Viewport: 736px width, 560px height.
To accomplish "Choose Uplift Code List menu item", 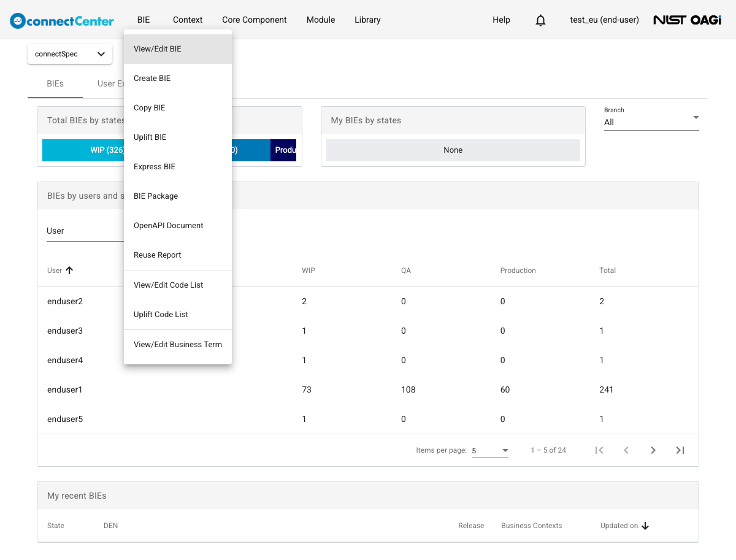I will [178, 315].
